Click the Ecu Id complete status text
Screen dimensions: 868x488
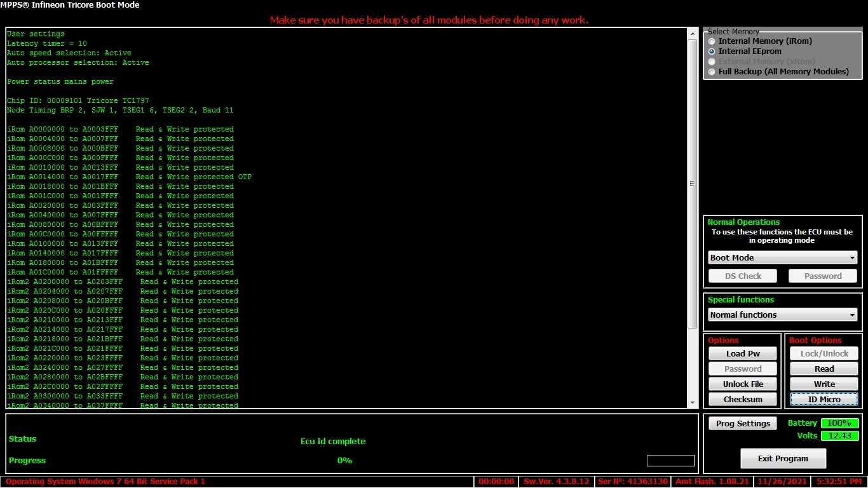click(x=333, y=442)
